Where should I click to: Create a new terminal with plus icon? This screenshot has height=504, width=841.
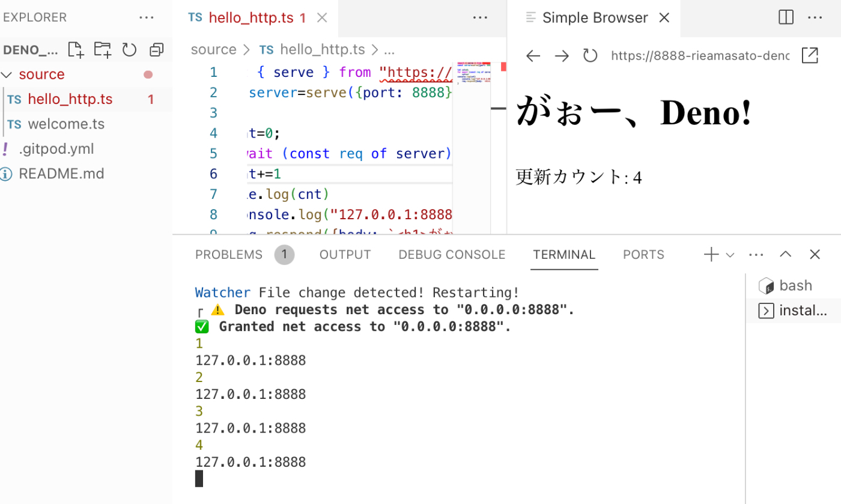coord(711,255)
